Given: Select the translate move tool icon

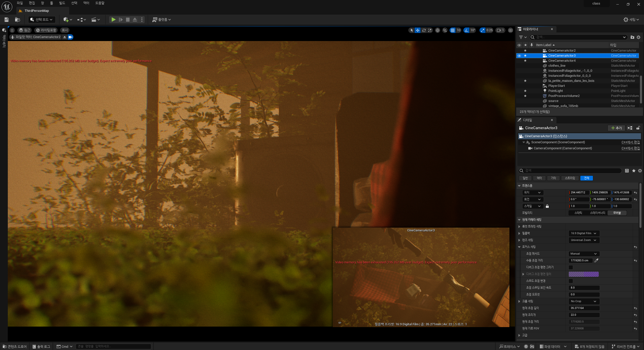Looking at the screenshot, I should coord(418,30).
